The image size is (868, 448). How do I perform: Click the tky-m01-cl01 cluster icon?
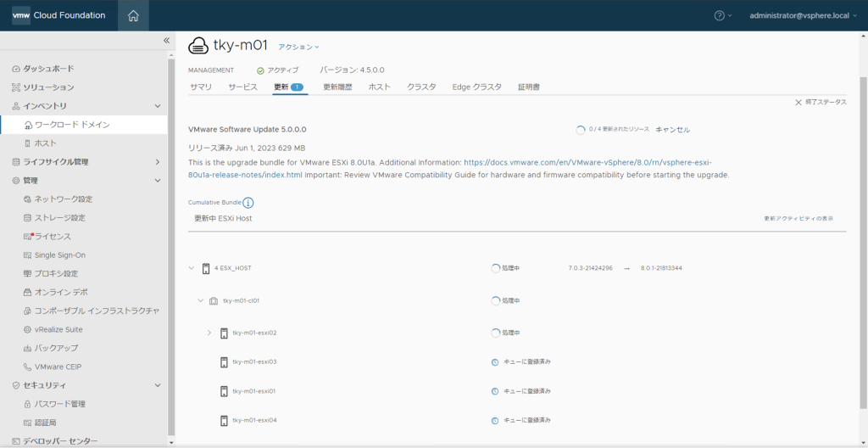[x=214, y=301]
